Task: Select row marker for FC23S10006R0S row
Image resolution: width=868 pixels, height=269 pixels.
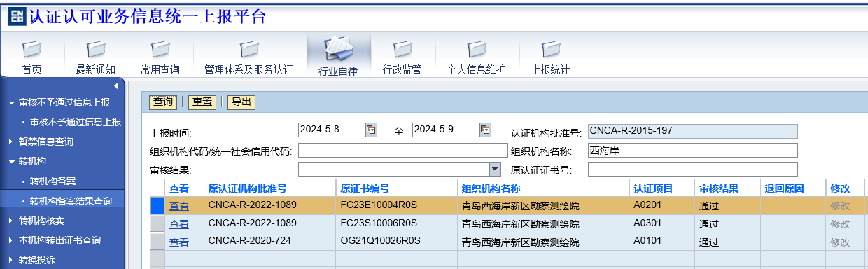Action: 157,223
